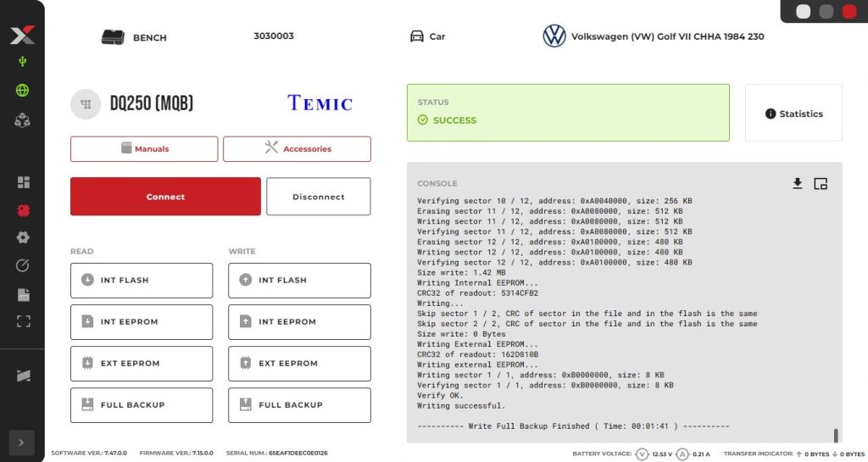
Task: Click the gauge dial sidebar icon
Action: pos(23,265)
